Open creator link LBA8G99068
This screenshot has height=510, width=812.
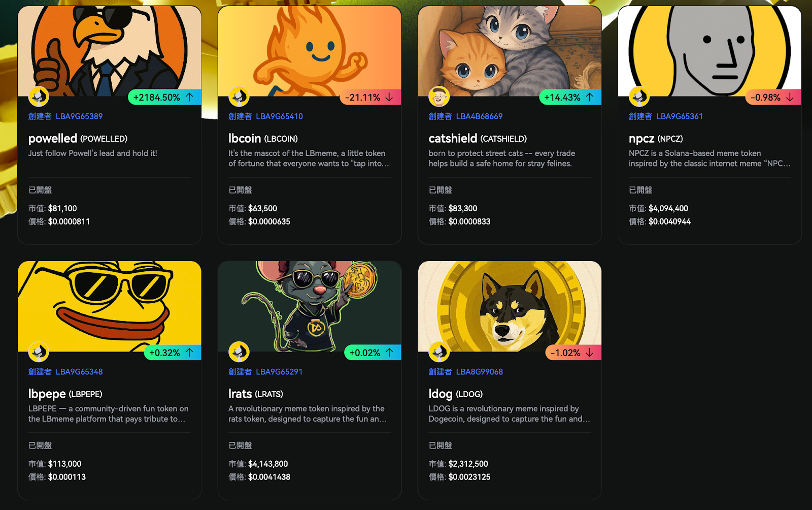click(x=479, y=372)
